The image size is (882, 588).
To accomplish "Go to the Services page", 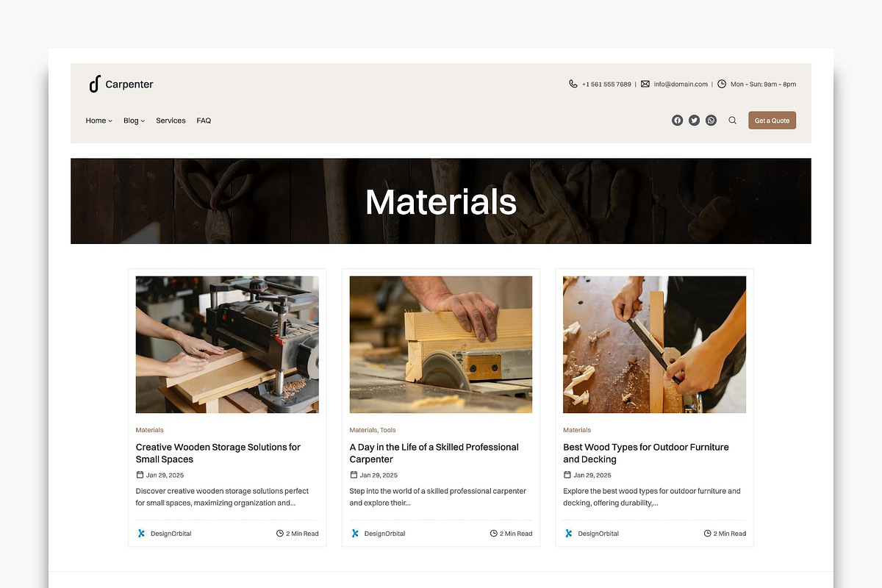I will tap(171, 121).
